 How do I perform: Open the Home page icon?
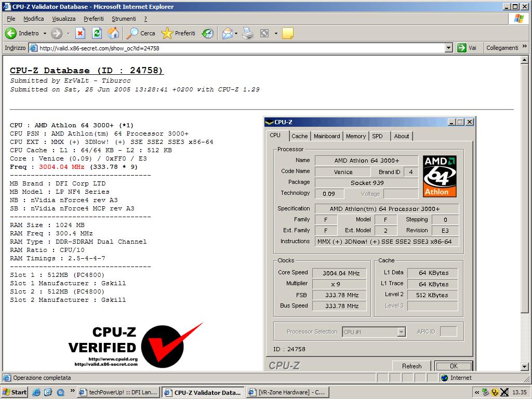point(113,33)
